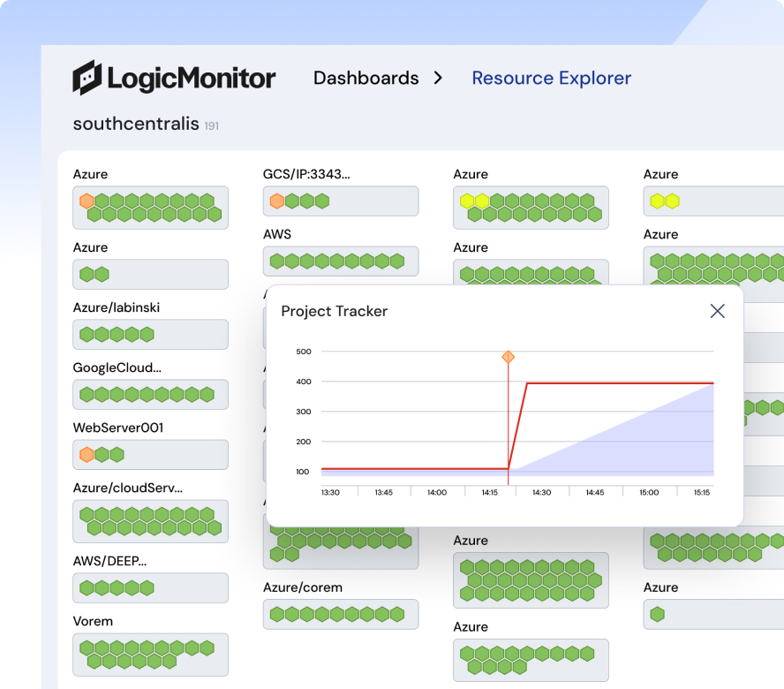Click the 100 value on the chart axis
Viewport: 784px width, 689px height.
303,472
